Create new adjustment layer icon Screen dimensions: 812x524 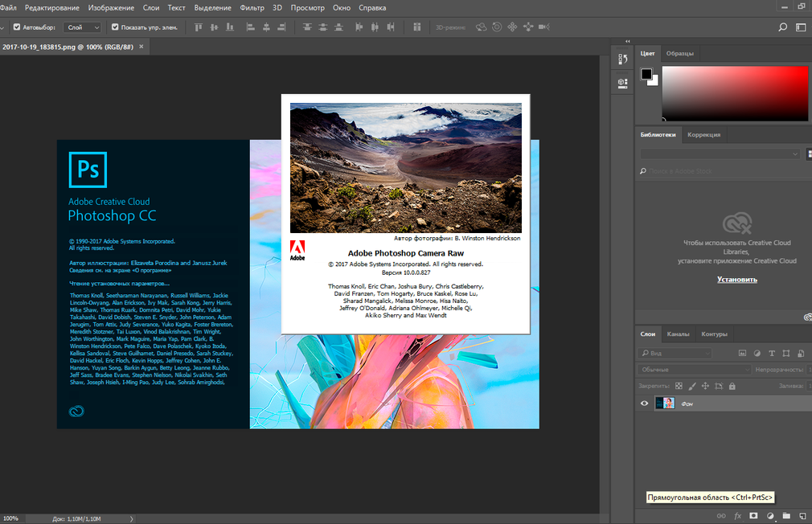pos(770,516)
